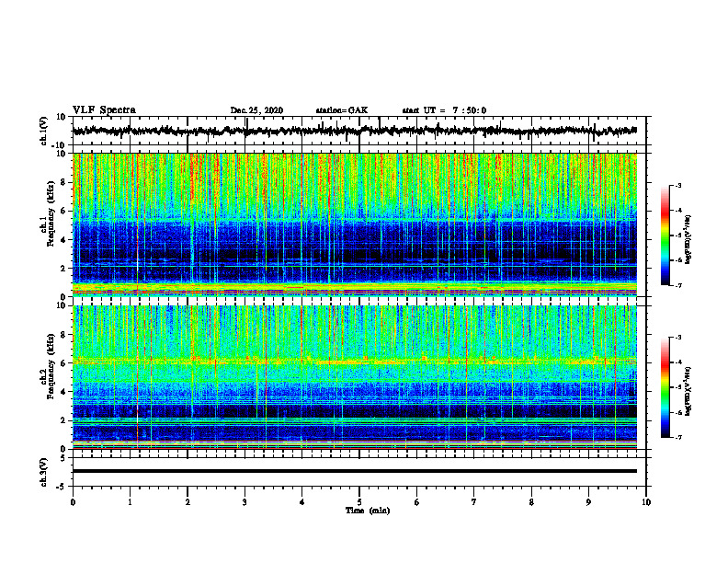Click time axis tick label "6"
Viewport: 728px width, 563px height.
(x=417, y=502)
